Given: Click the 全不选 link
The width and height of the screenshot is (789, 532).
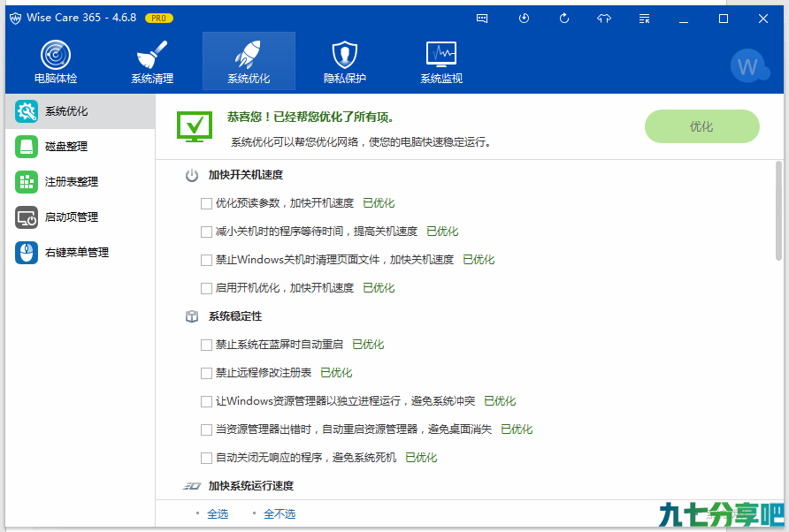Looking at the screenshot, I should [x=280, y=514].
